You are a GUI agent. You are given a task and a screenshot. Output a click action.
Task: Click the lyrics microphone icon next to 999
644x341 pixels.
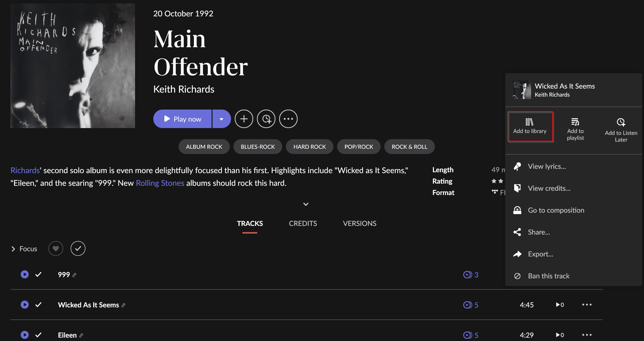click(74, 275)
